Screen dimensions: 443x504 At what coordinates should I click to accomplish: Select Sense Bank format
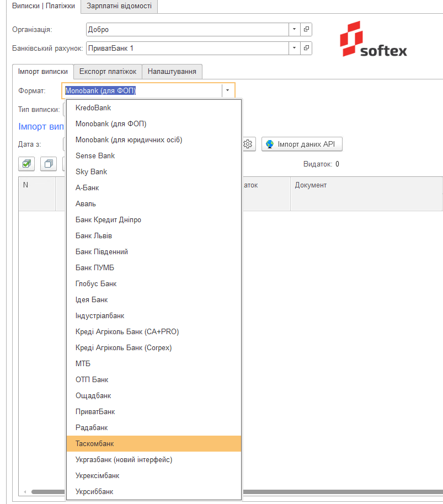154,156
